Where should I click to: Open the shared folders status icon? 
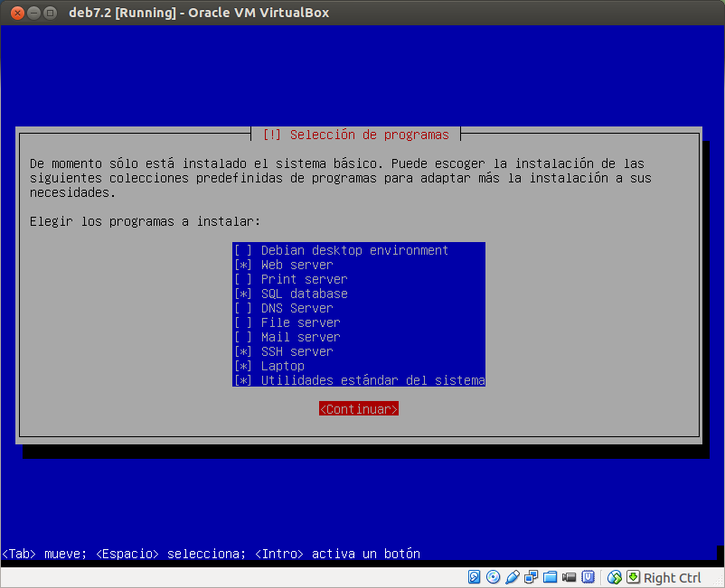coord(551,576)
